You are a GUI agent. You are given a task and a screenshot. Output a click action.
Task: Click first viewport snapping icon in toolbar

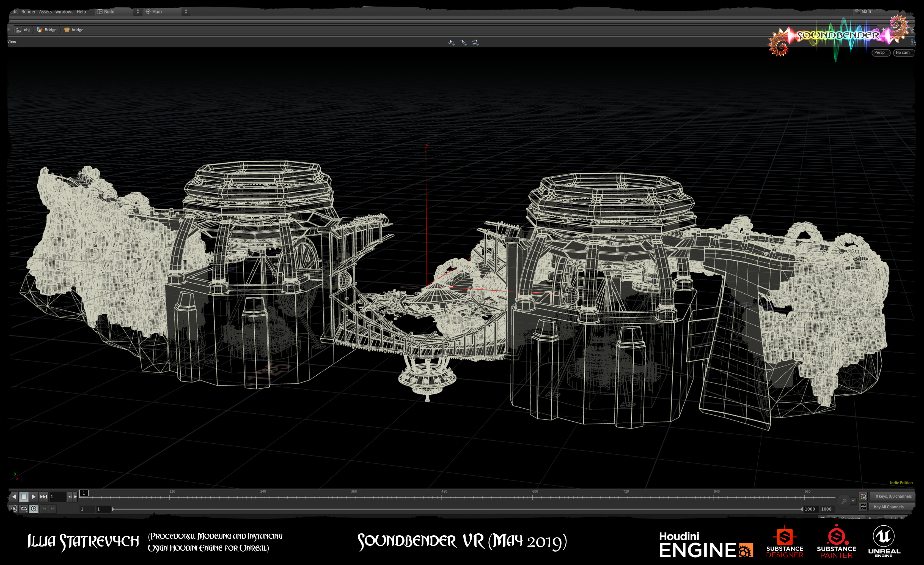click(452, 42)
